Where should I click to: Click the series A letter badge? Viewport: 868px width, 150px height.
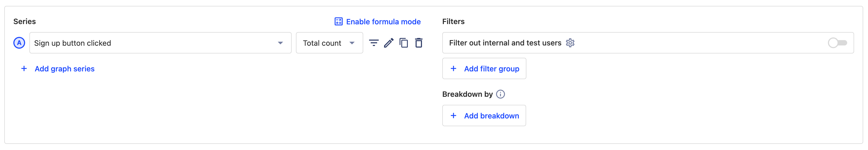(x=19, y=43)
